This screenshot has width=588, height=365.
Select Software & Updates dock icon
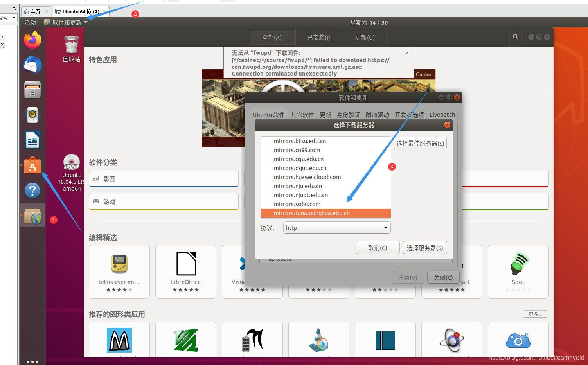tap(32, 216)
